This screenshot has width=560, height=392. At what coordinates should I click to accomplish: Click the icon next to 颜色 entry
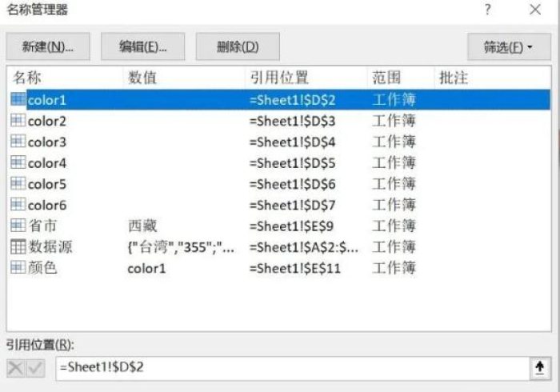coord(18,268)
